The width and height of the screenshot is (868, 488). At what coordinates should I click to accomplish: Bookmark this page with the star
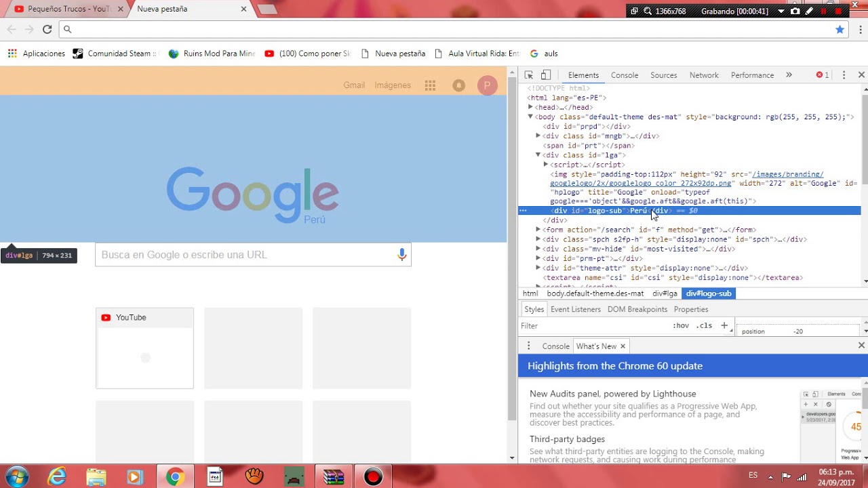pyautogui.click(x=840, y=29)
